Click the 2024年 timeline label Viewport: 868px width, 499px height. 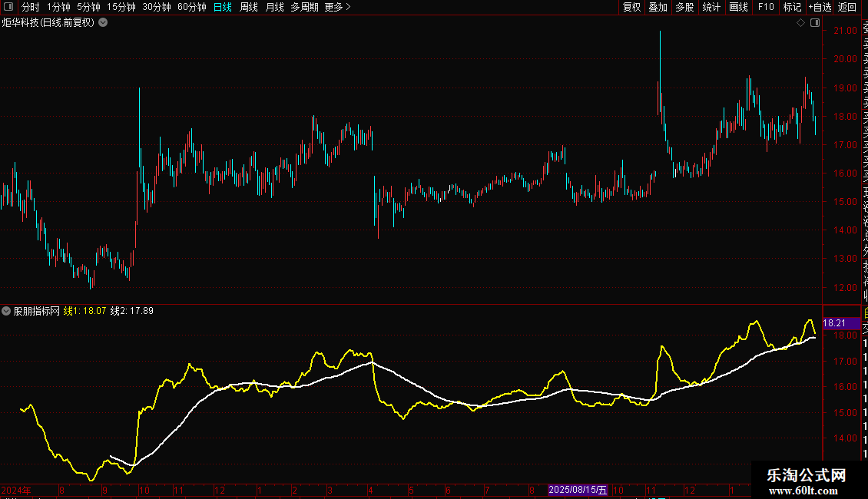pos(16,490)
